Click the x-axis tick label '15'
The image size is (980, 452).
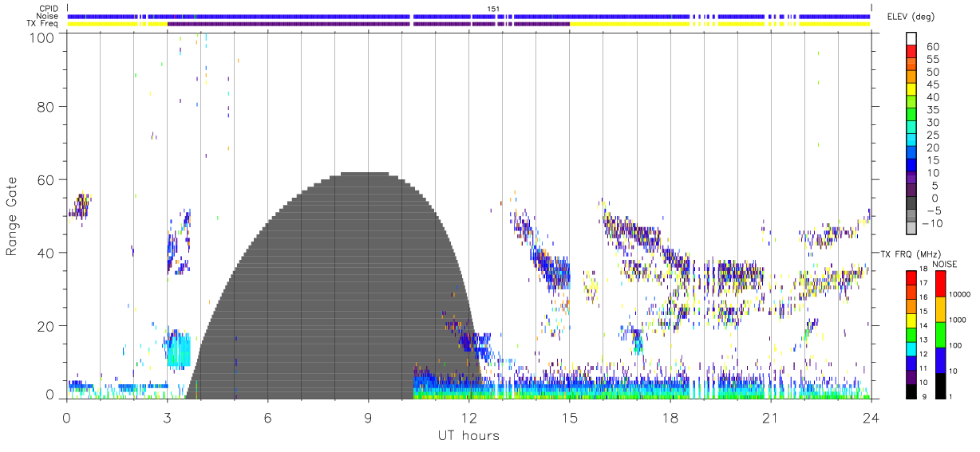[x=569, y=417]
